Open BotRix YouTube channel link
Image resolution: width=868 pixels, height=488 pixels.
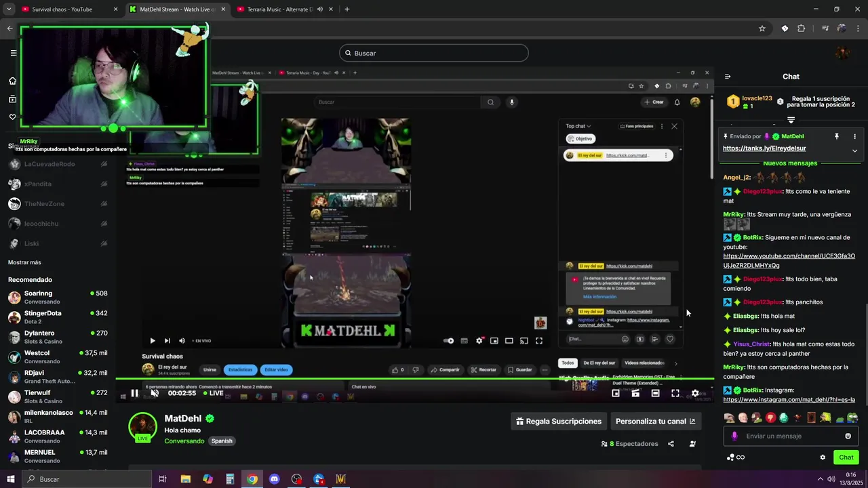[789, 260]
